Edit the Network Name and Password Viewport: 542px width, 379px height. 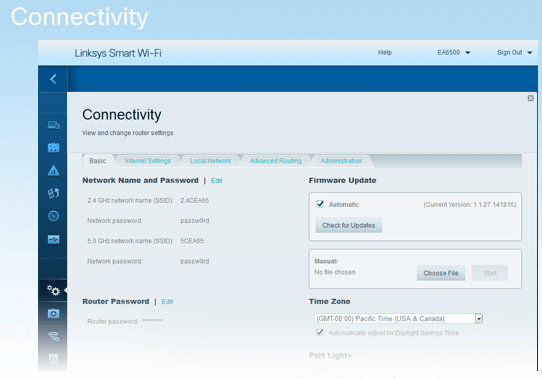point(216,181)
